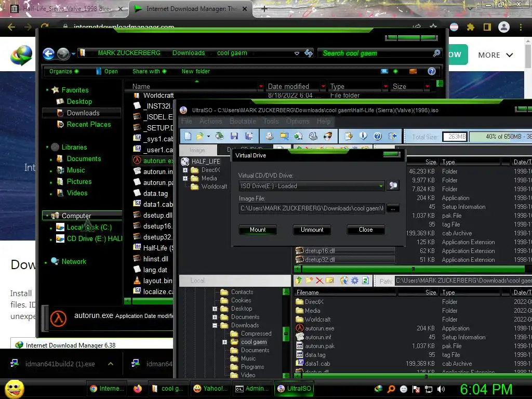Select hlinst.dll in the Explorer file list

click(x=155, y=259)
